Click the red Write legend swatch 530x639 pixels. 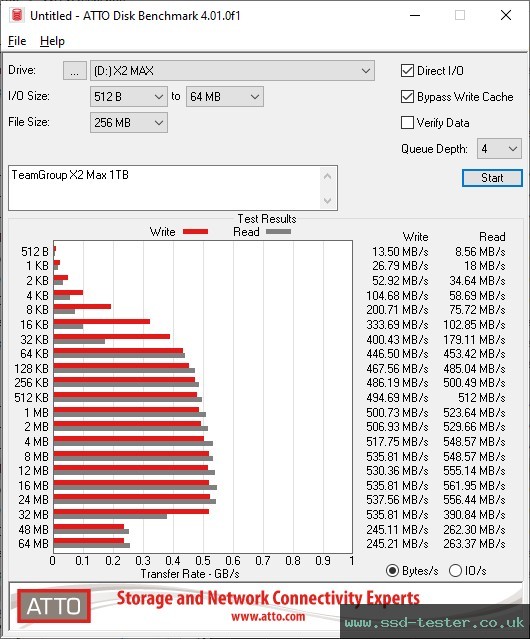pos(196,231)
